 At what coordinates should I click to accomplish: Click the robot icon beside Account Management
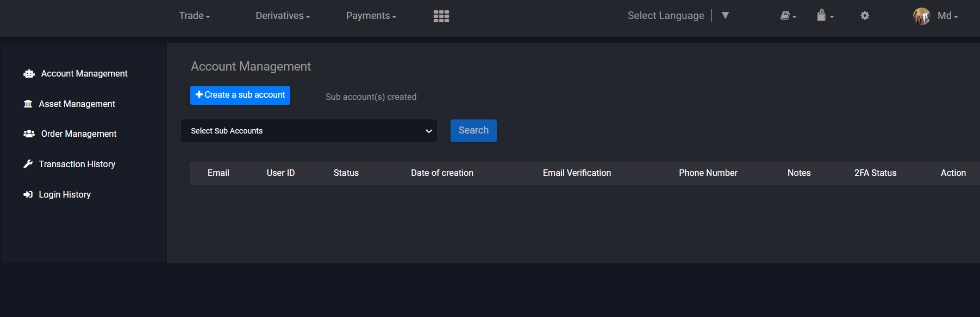coord(29,74)
